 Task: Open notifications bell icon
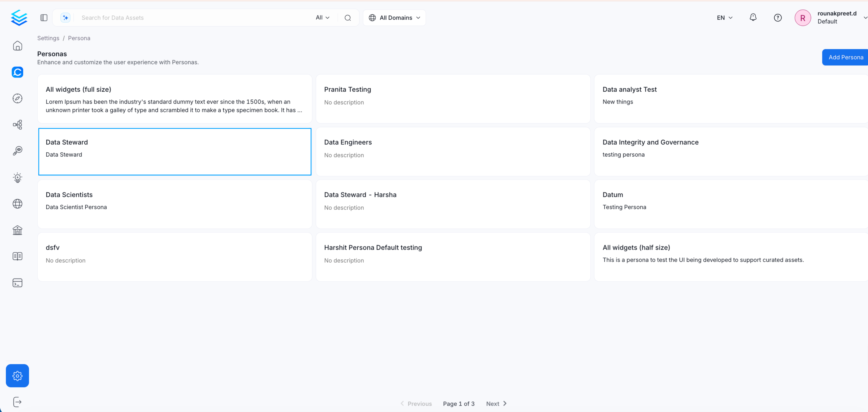(x=753, y=17)
